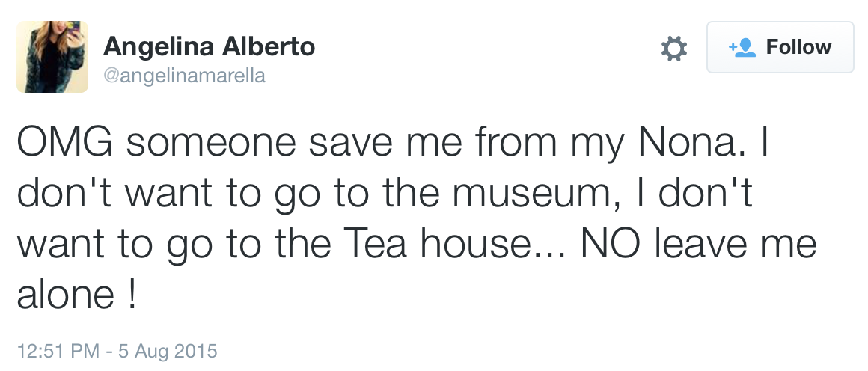The width and height of the screenshot is (868, 371).
Task: Click the add-person icon on Follow
Action: pyautogui.click(x=742, y=47)
